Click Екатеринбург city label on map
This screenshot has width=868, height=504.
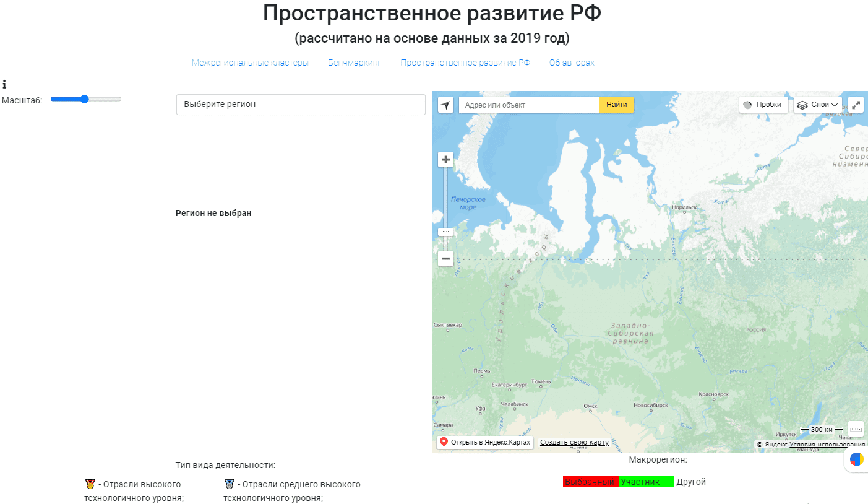509,385
